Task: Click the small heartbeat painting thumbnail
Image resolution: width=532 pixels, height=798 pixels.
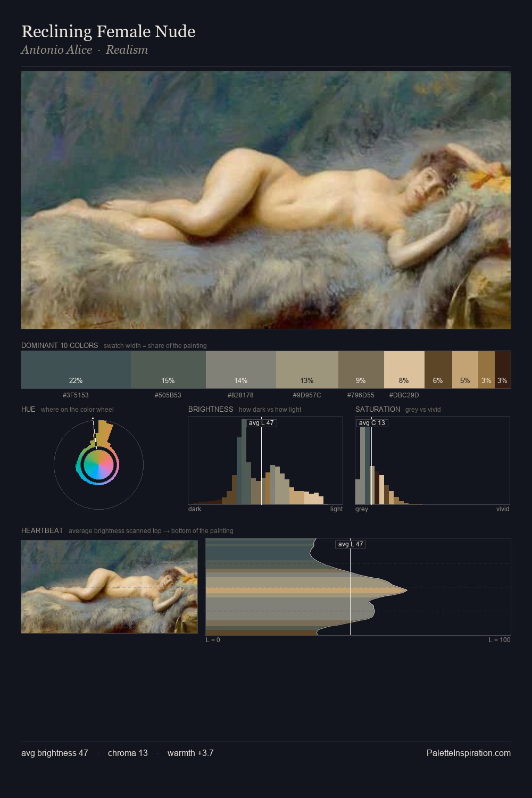Action: 109,587
